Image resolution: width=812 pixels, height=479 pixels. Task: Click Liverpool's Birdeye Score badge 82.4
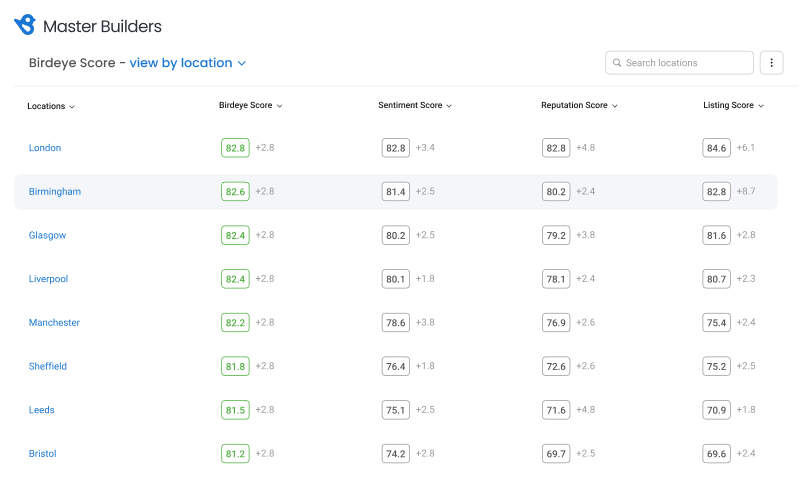235,279
